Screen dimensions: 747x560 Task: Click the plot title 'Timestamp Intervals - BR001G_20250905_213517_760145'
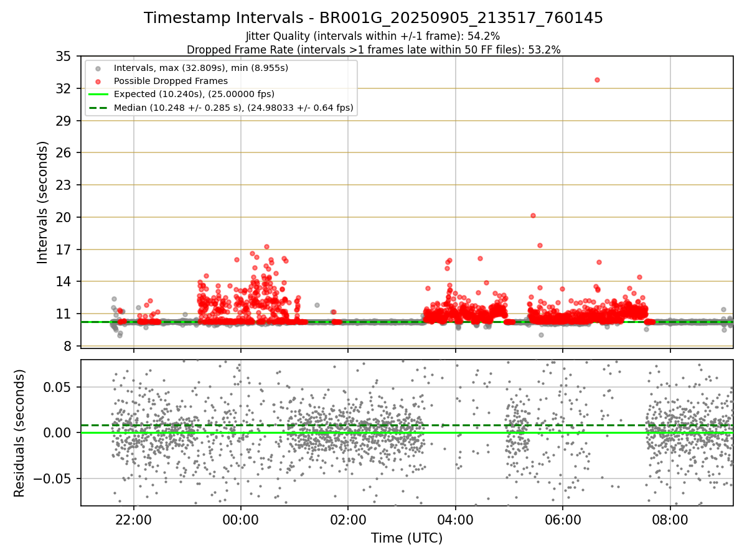coord(374,18)
